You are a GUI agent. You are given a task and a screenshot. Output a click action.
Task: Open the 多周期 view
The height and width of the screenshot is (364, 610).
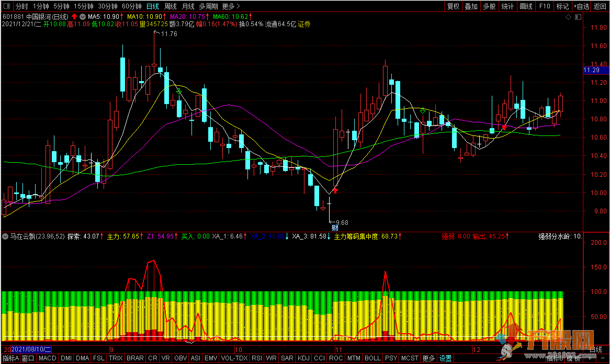[x=208, y=6]
